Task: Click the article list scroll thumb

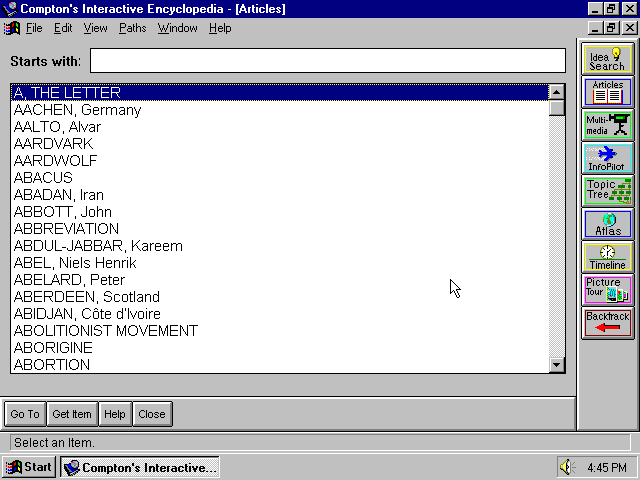Action: [557, 108]
